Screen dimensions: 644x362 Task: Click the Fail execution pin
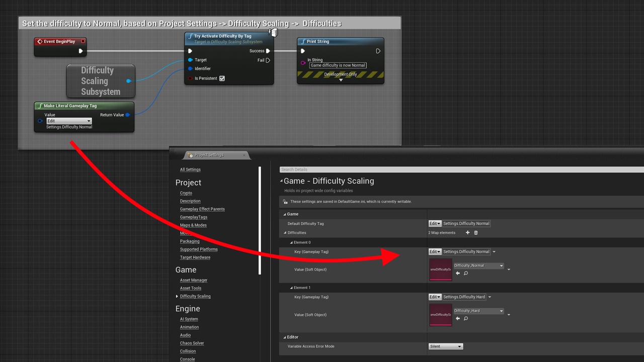[268, 60]
